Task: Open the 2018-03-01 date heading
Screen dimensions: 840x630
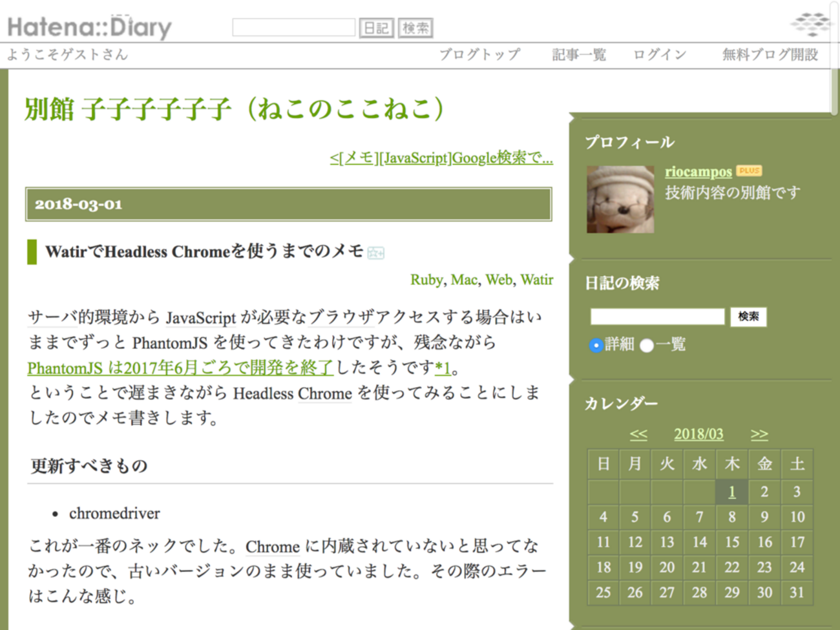Action: pyautogui.click(x=78, y=204)
